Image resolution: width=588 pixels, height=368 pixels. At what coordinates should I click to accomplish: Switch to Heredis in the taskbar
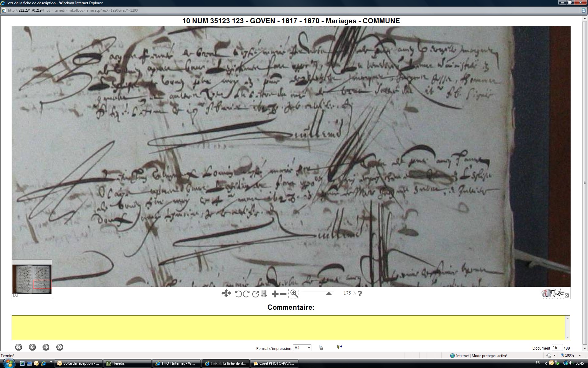coord(127,363)
